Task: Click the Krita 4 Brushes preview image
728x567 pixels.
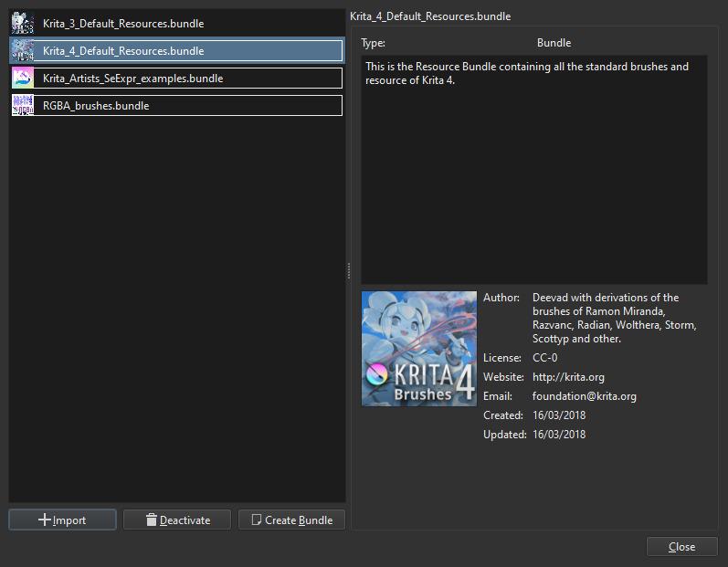Action: pyautogui.click(x=419, y=348)
